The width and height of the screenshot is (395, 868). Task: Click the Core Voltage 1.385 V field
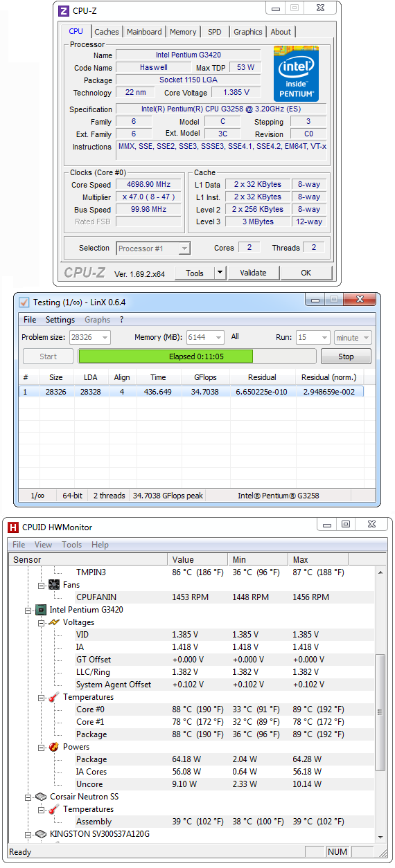(236, 92)
